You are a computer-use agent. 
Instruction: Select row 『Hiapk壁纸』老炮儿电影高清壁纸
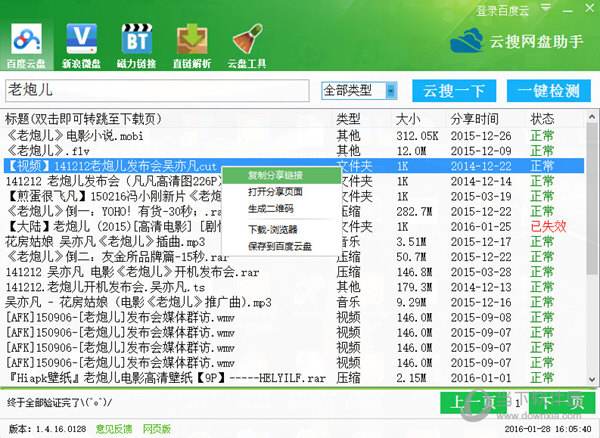pos(294,378)
